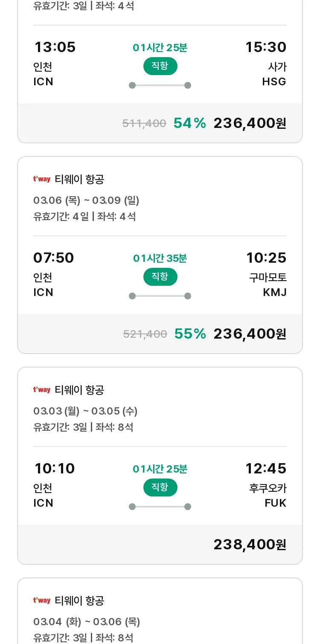This screenshot has height=644, width=320.
Task: Click the crossed-out 521,400 original price
Action: [145, 334]
